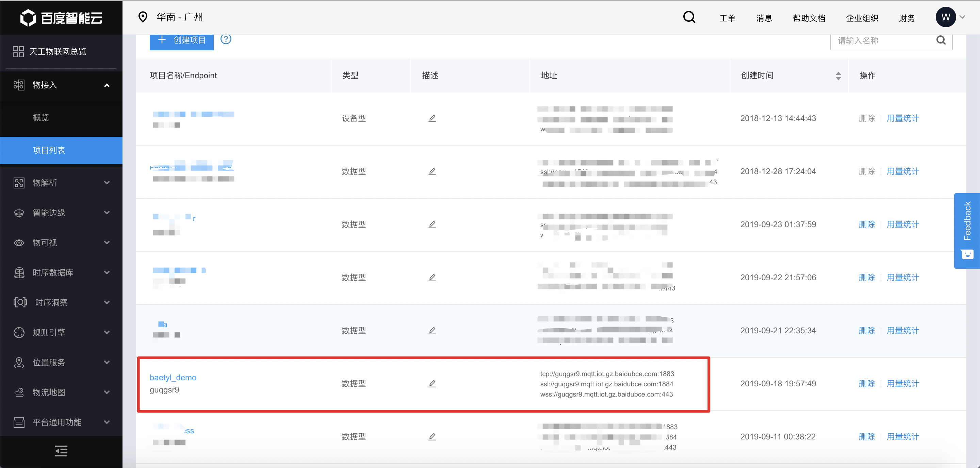Expand the 位置服务 menu chevron
The height and width of the screenshot is (468, 980).
click(107, 362)
